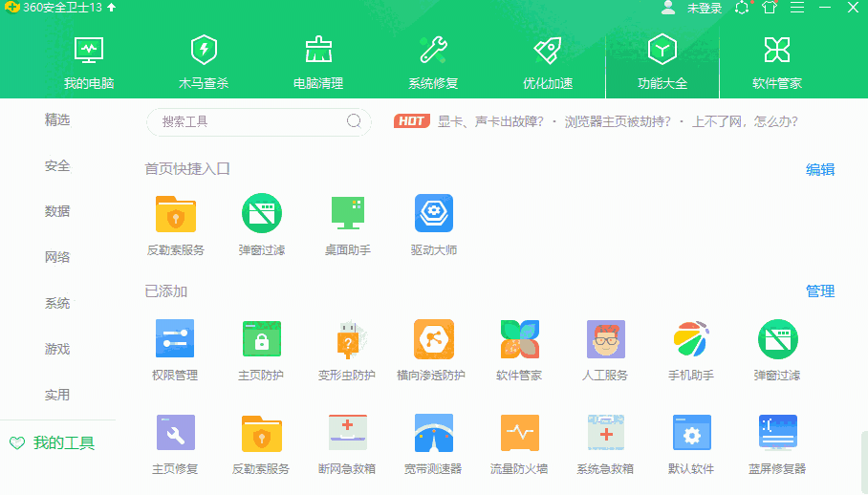The height and width of the screenshot is (495, 868).
Task: Open 电脑清理 tab
Action: (318, 62)
